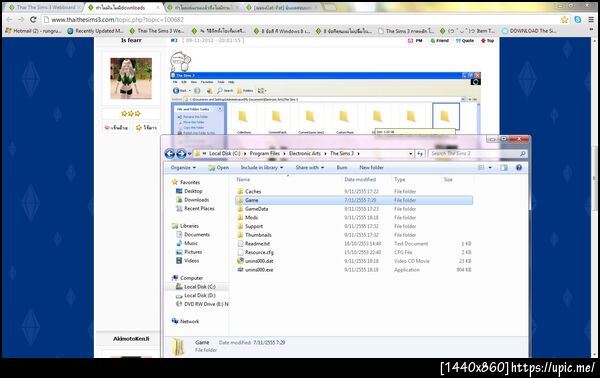The height and width of the screenshot is (378, 600).
Task: Reload the Chrome page
Action: (33, 20)
